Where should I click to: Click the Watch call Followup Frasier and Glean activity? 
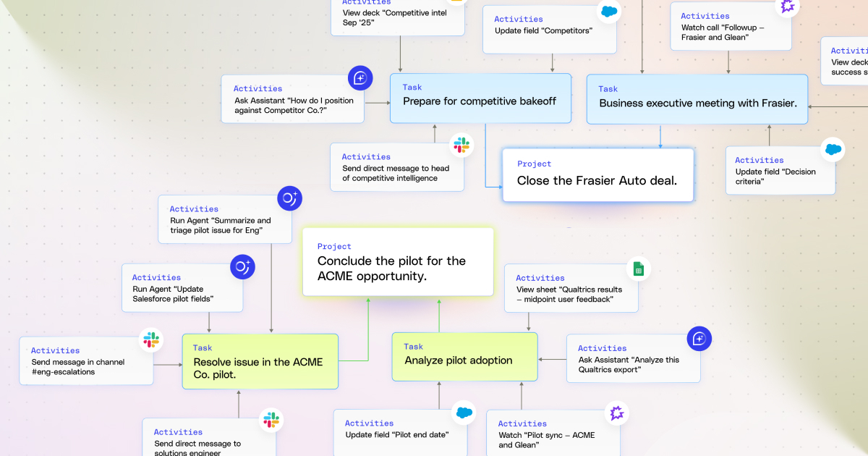(x=731, y=26)
